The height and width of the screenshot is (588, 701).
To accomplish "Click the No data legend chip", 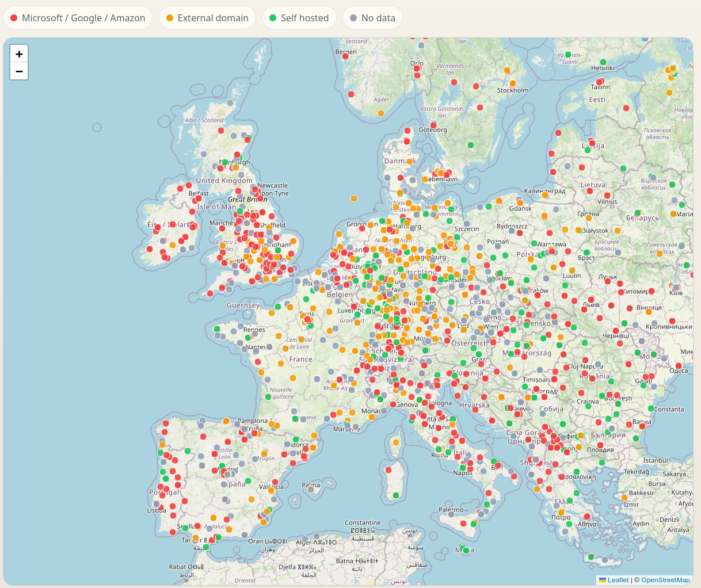I will 372,18.
